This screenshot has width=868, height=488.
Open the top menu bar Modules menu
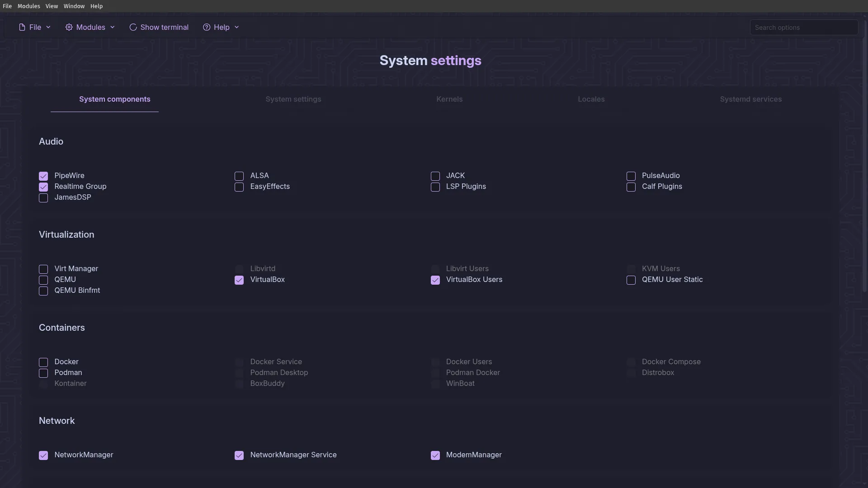tap(29, 6)
